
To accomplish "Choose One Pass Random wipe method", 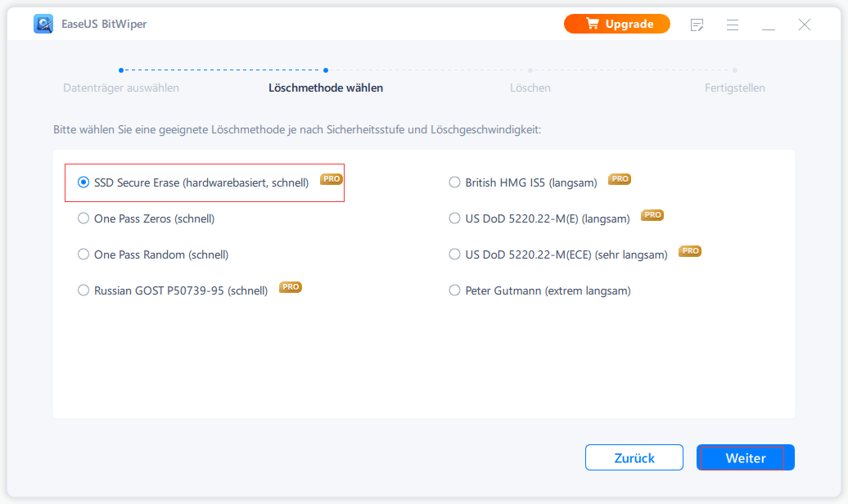I will coord(83,254).
